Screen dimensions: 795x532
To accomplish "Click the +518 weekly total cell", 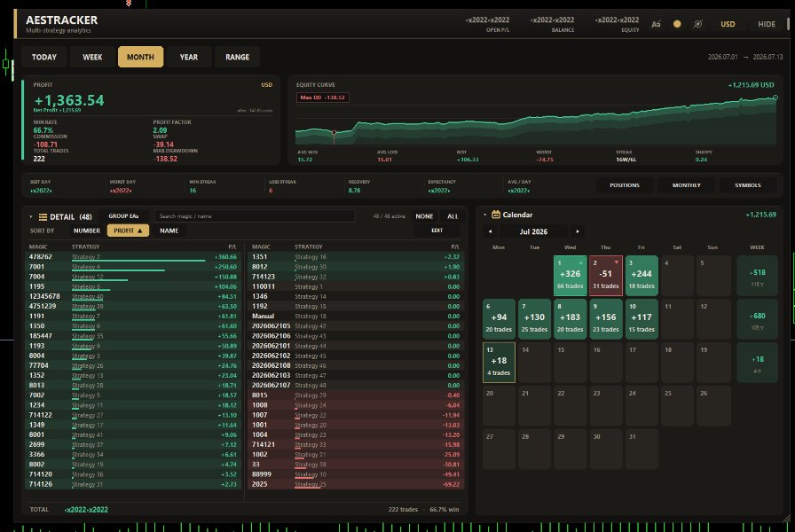I will click(757, 275).
